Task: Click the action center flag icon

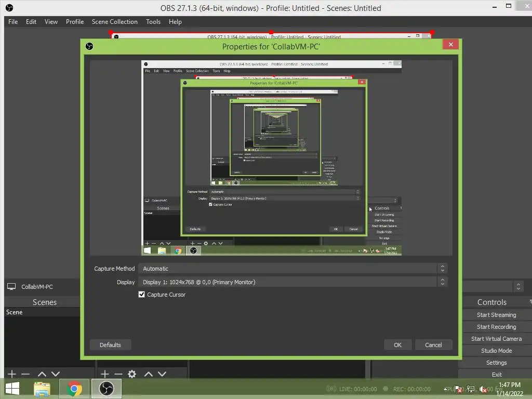Action: click(x=458, y=390)
